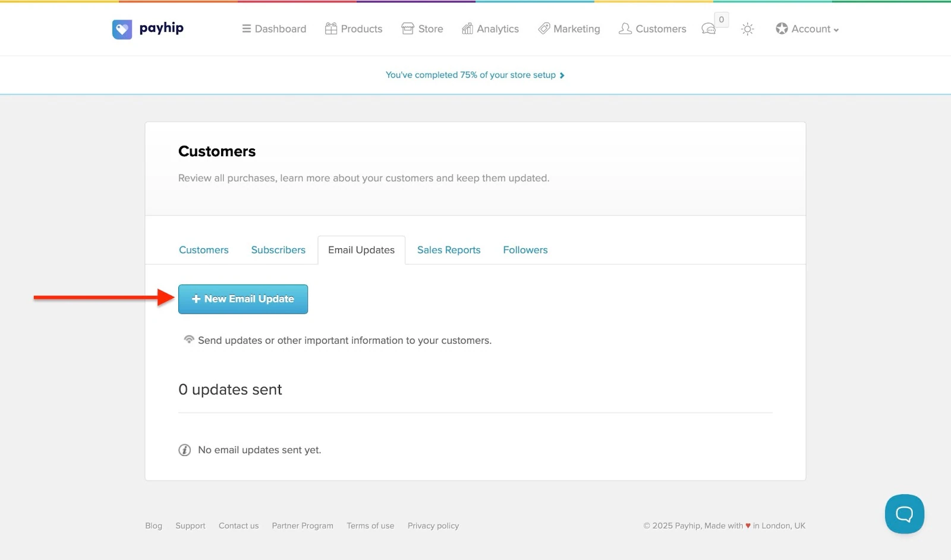The image size is (951, 560).
Task: Click the 'No email updates sent yet.' text
Action: [259, 450]
